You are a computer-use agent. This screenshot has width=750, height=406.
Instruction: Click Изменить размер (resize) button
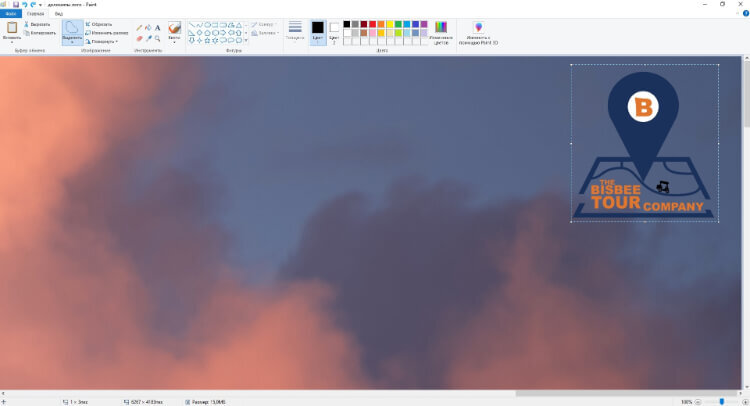[x=107, y=33]
